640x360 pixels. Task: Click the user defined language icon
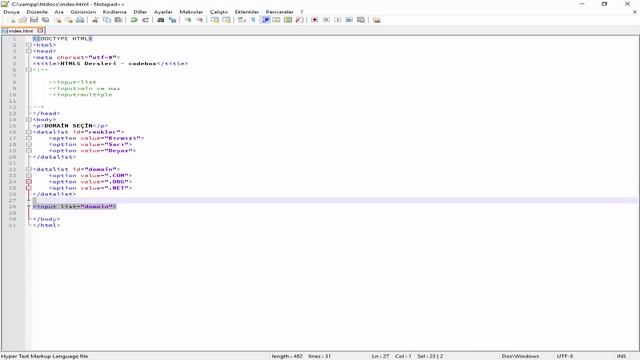coord(276,20)
